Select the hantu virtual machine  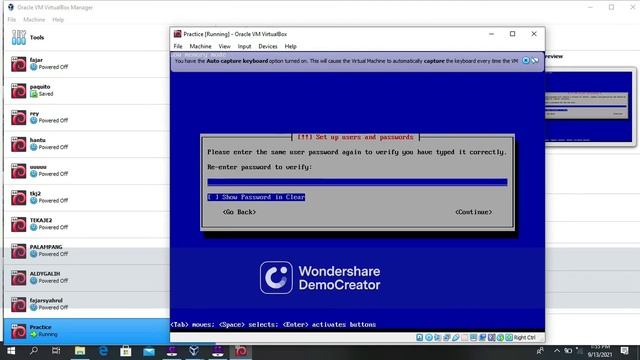point(87,144)
